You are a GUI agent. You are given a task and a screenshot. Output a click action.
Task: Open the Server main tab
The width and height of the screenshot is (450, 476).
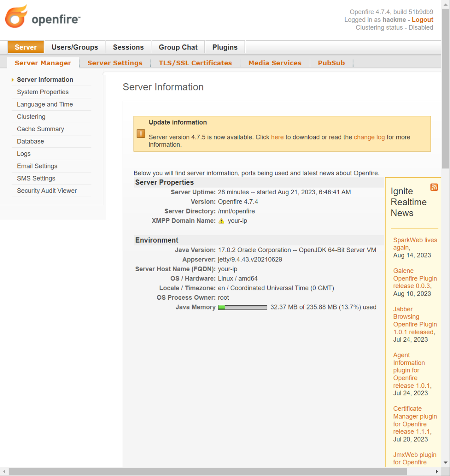coord(26,47)
